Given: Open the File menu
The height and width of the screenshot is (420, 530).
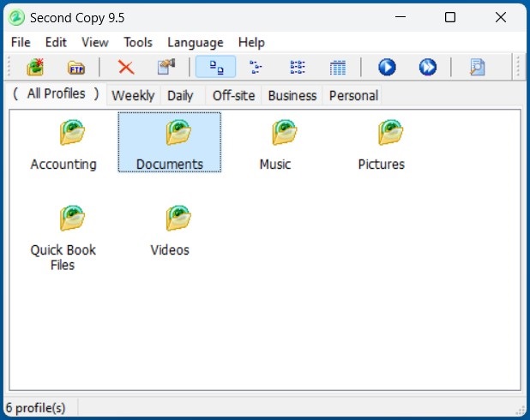Looking at the screenshot, I should (21, 43).
